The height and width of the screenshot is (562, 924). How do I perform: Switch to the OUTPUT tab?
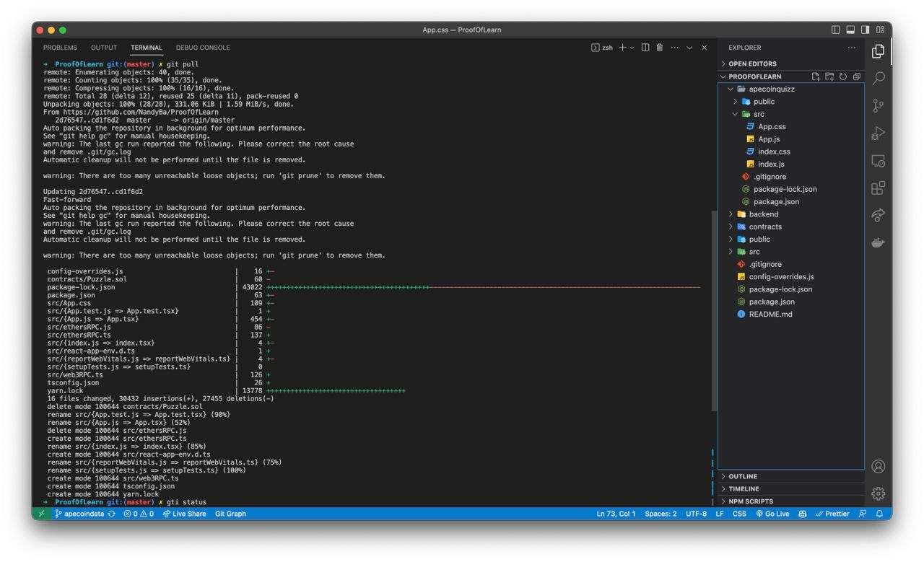point(104,48)
